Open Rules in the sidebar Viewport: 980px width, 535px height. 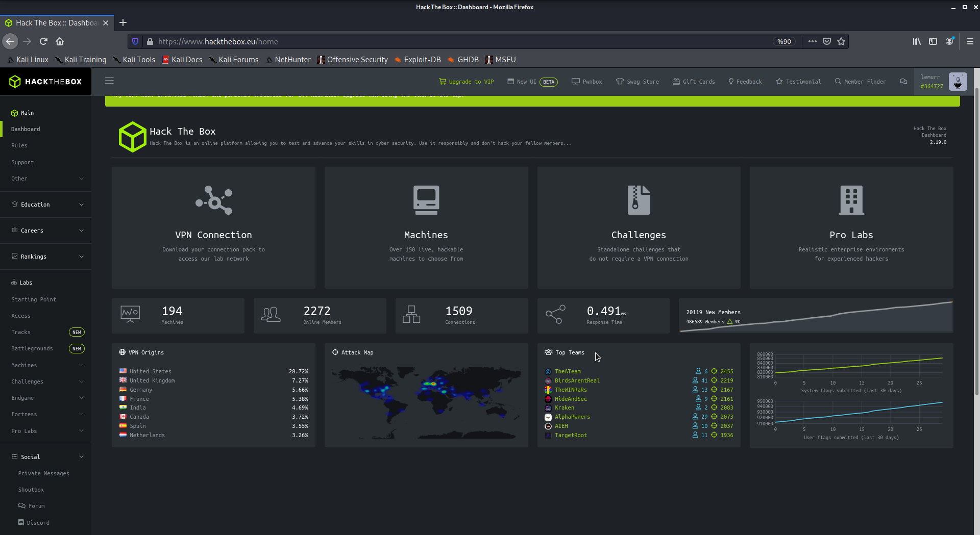(19, 145)
